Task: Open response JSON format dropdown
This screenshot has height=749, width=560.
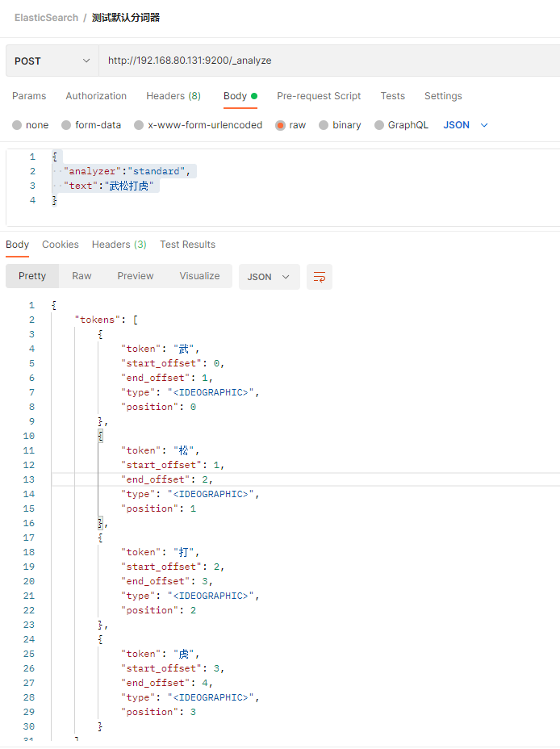Action: tap(269, 277)
